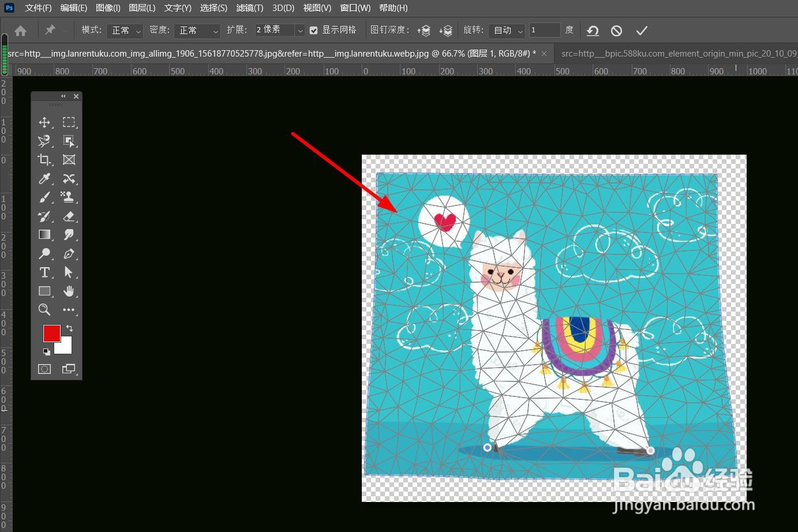798x532 pixels.
Task: Open the 模式 dropdown
Action: (x=125, y=31)
